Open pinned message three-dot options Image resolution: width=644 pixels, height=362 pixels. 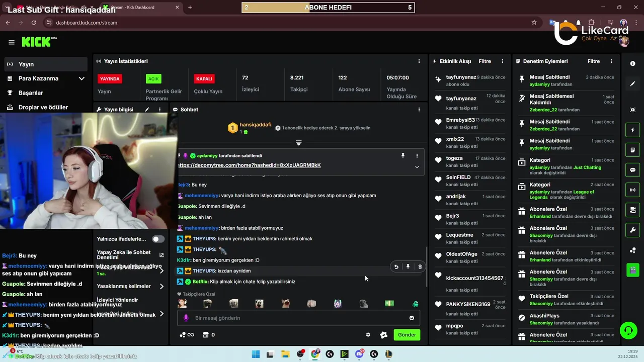417,156
